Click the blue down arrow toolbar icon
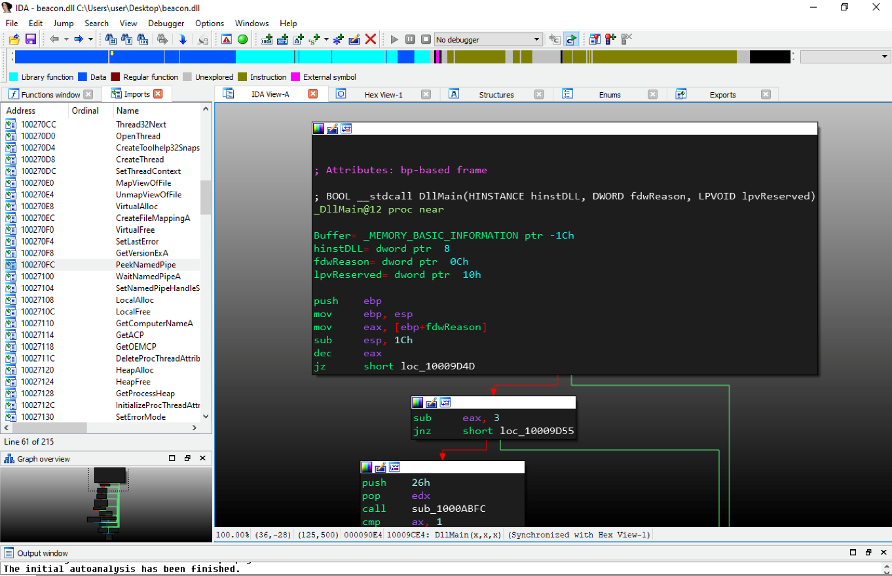This screenshot has width=892, height=576. tap(183, 39)
